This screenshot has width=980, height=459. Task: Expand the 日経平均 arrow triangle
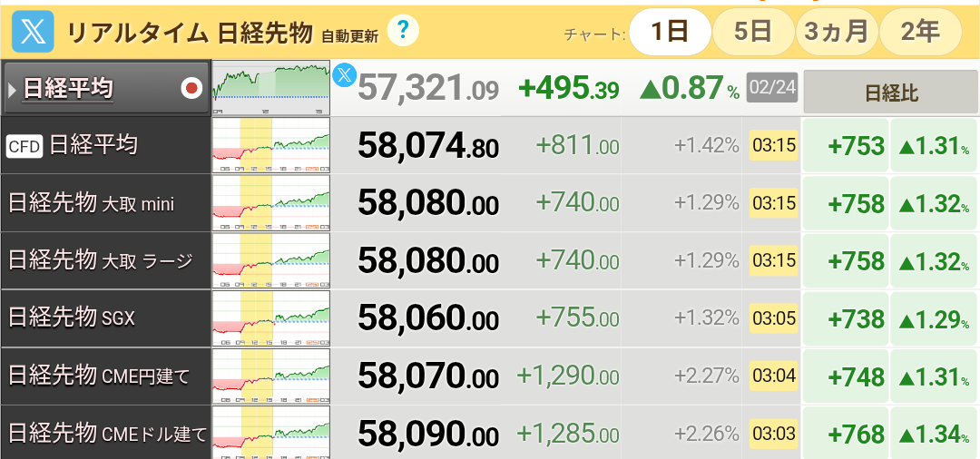[x=13, y=89]
